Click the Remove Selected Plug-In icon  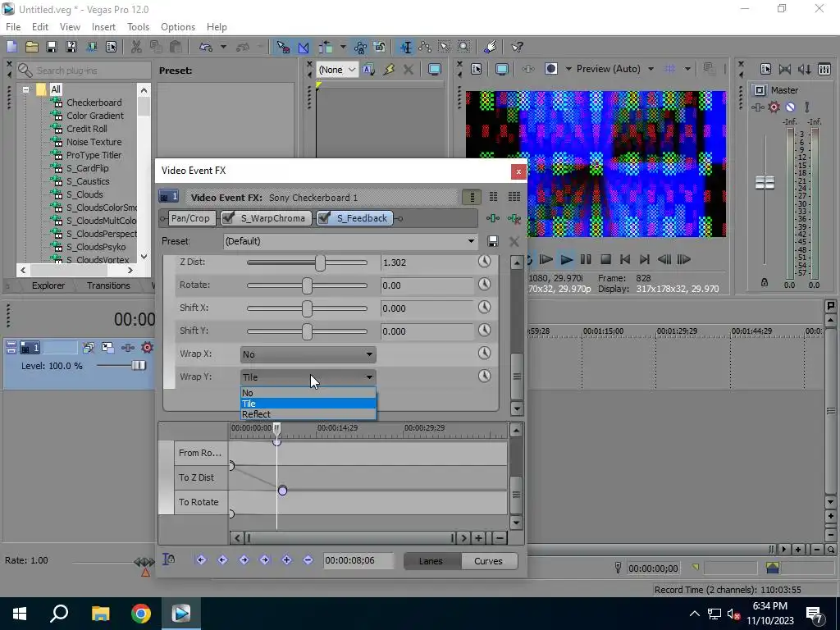(x=514, y=218)
